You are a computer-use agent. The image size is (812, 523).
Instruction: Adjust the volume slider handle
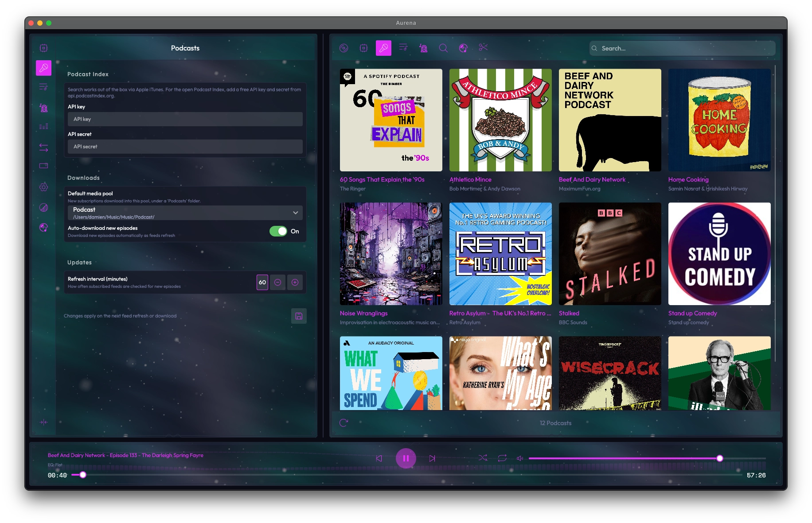720,458
